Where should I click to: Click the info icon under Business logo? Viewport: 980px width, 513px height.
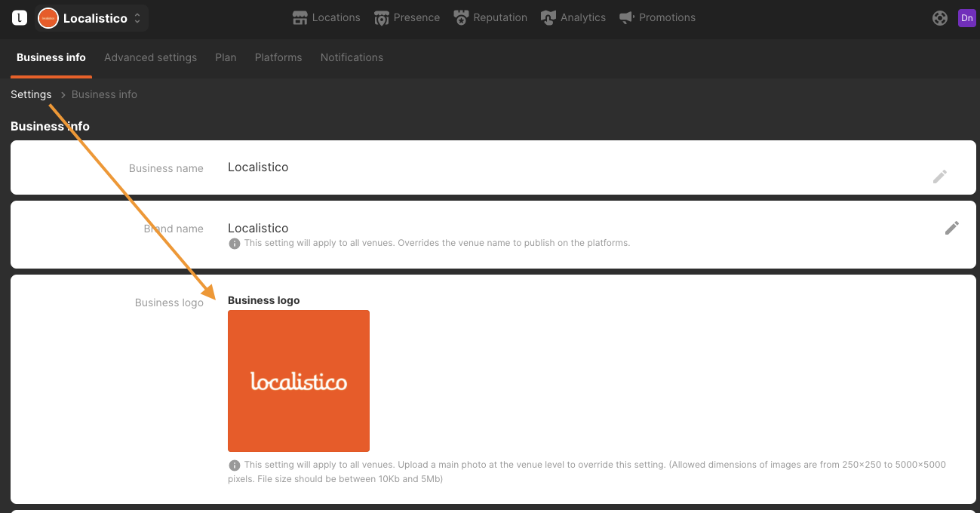[x=235, y=465]
